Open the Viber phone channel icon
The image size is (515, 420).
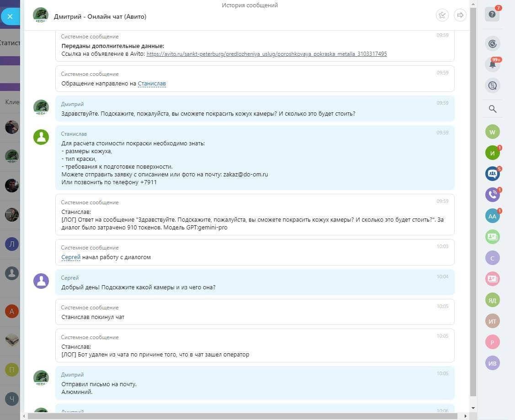492,195
